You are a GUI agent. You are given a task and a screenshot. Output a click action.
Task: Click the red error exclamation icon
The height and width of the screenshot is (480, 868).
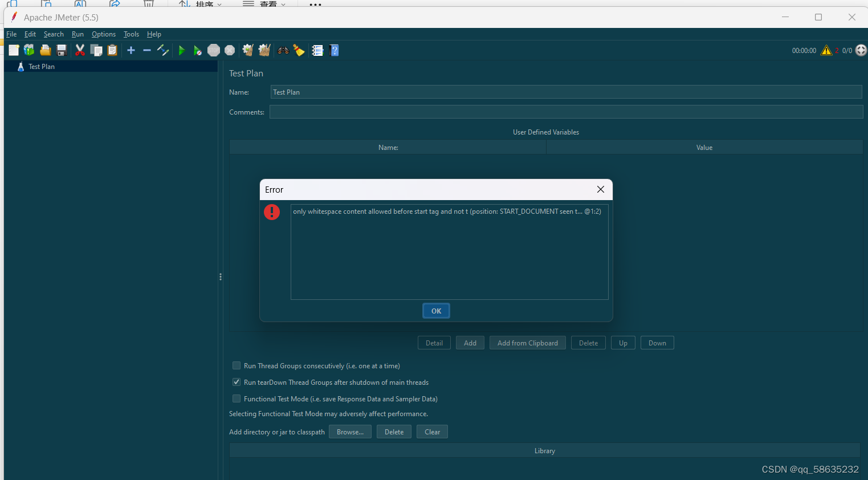tap(272, 212)
